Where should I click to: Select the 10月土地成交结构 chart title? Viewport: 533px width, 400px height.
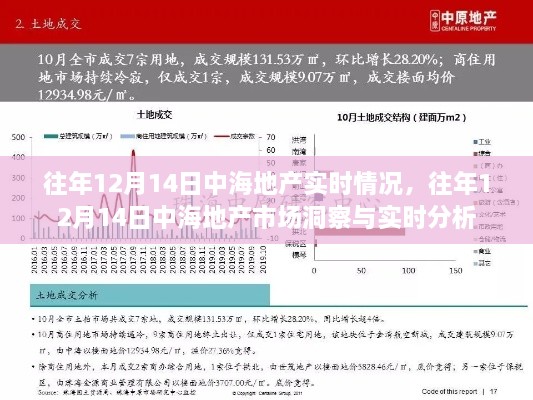point(401,118)
